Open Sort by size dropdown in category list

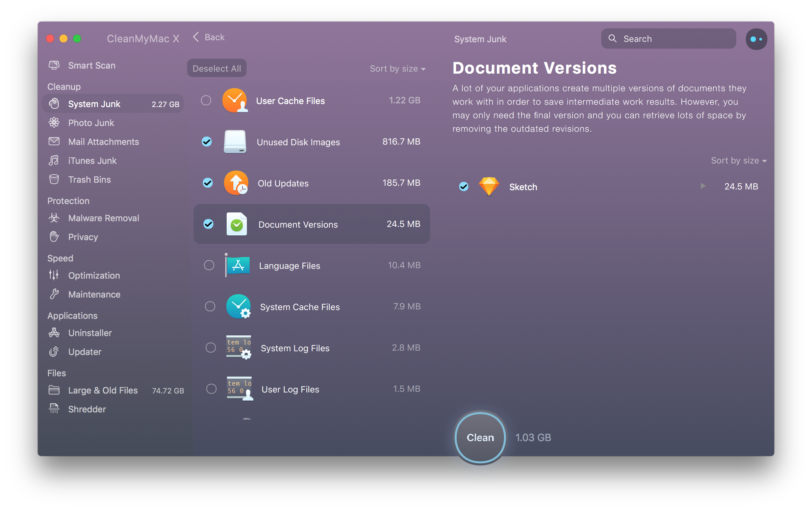398,69
